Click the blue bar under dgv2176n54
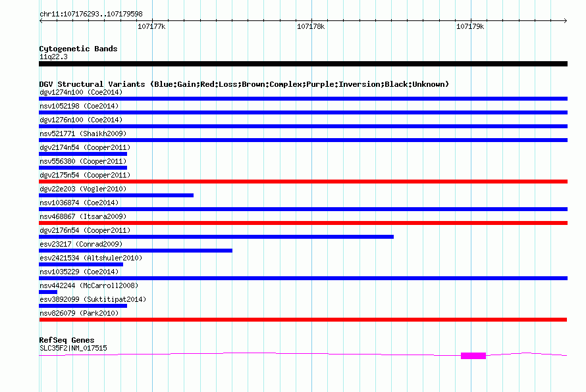Screen dimensions: 586x392 [x=216, y=237]
